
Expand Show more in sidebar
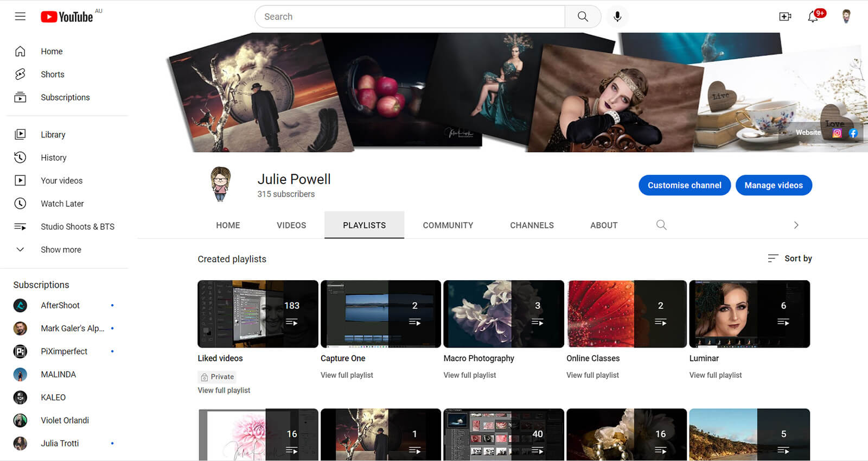(61, 250)
